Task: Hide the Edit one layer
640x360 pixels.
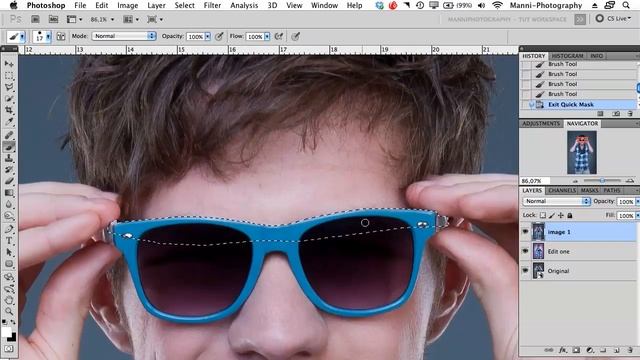Action: tap(525, 251)
